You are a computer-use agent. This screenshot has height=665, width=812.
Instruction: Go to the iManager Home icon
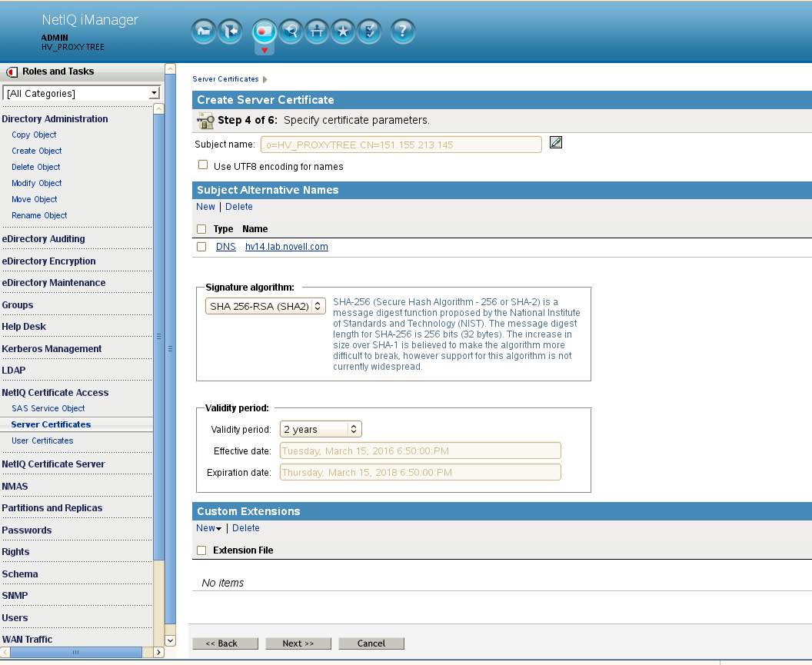(x=204, y=32)
